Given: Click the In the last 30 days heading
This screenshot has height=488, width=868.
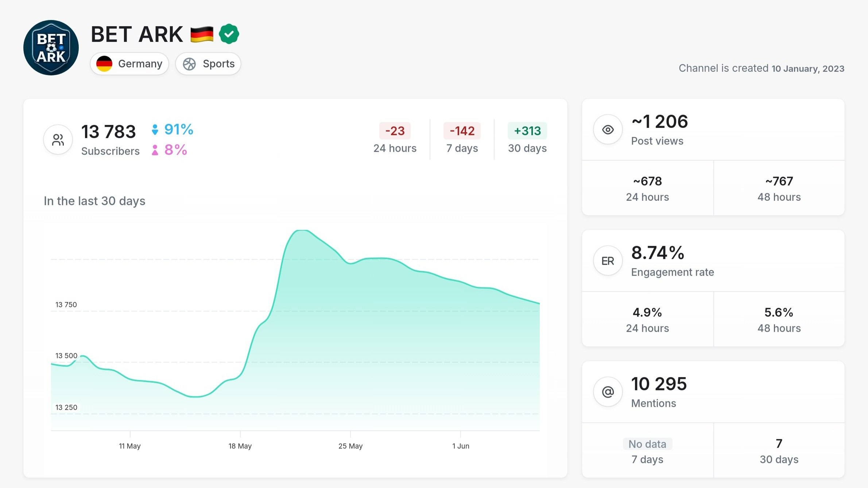Looking at the screenshot, I should tap(94, 201).
